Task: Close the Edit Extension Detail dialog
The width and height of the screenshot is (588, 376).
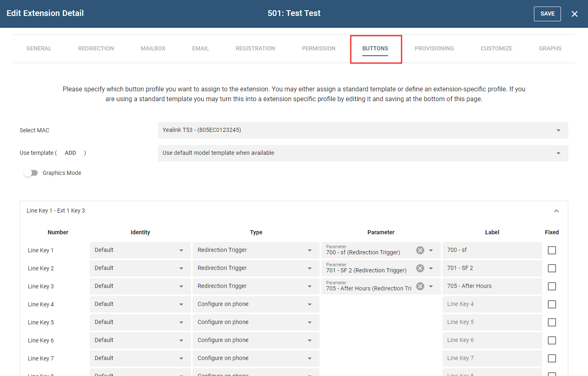Action: coord(574,14)
